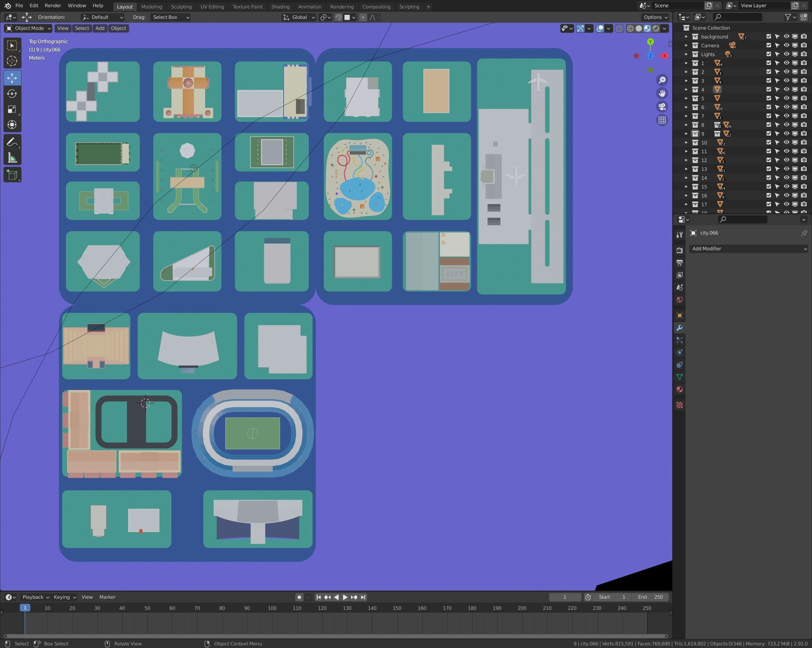Open the Physics properties tab
This screenshot has width=812, height=648.
[x=680, y=353]
